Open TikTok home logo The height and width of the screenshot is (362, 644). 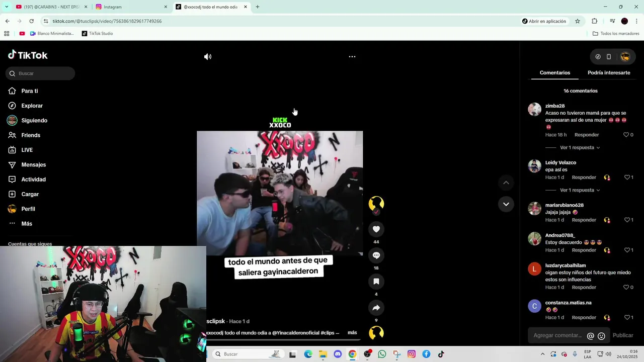(x=28, y=55)
